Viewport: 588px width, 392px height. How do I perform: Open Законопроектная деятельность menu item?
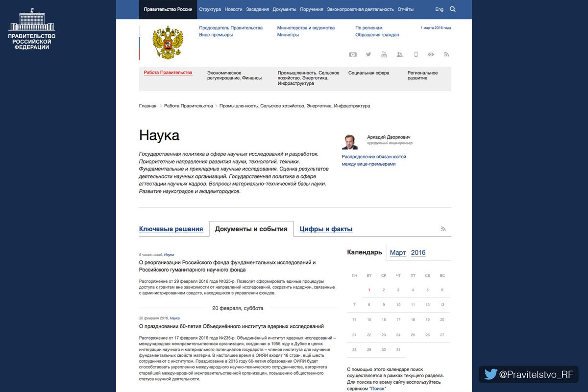point(360,9)
